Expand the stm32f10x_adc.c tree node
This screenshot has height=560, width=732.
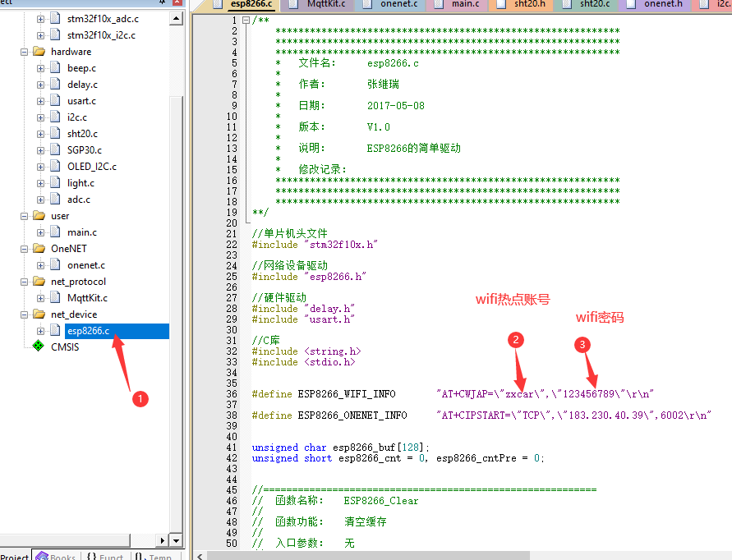click(40, 19)
